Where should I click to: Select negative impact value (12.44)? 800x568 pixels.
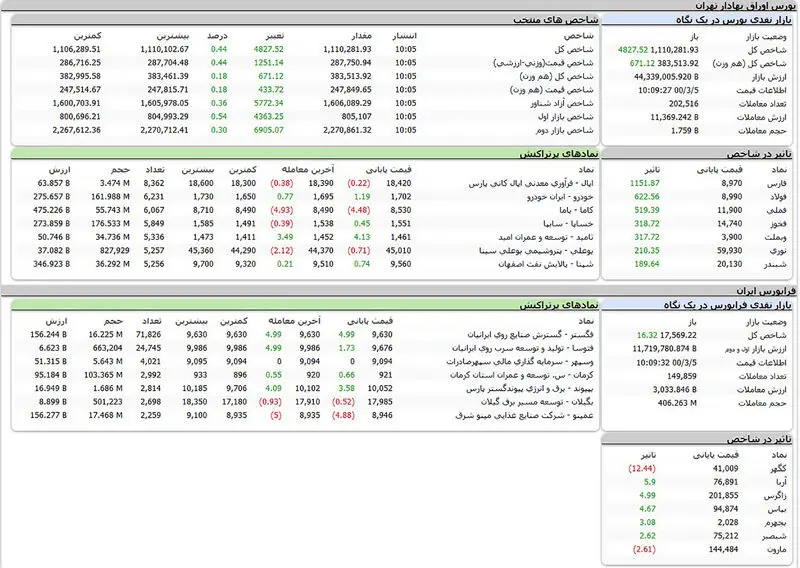coord(642,468)
